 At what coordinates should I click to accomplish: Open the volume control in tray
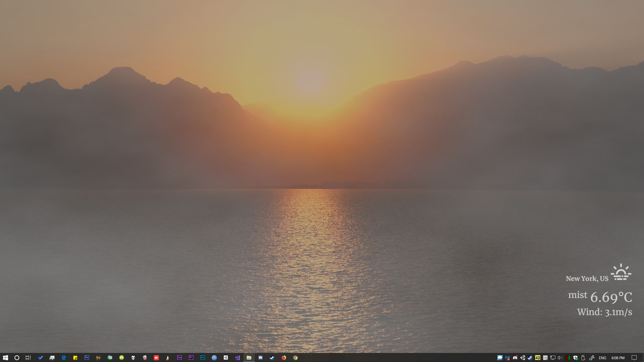[x=560, y=357]
